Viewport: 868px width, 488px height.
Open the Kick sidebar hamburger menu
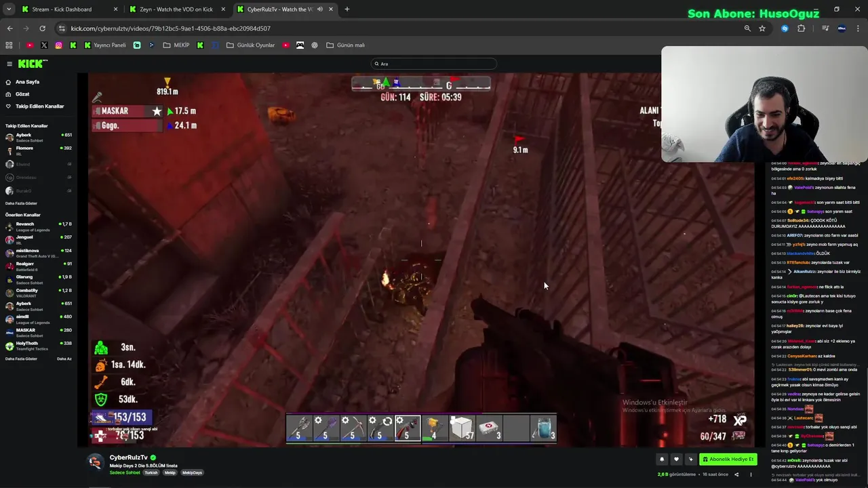(x=9, y=64)
